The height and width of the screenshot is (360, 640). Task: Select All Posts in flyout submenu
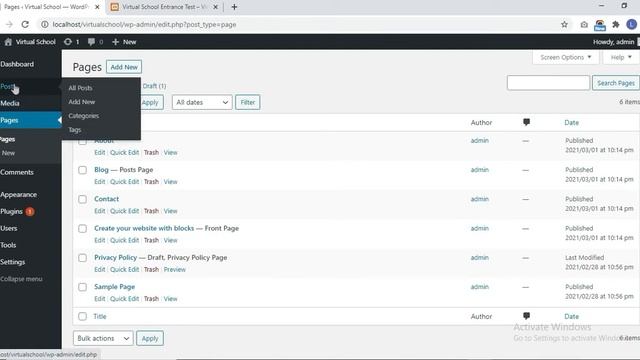[80, 88]
